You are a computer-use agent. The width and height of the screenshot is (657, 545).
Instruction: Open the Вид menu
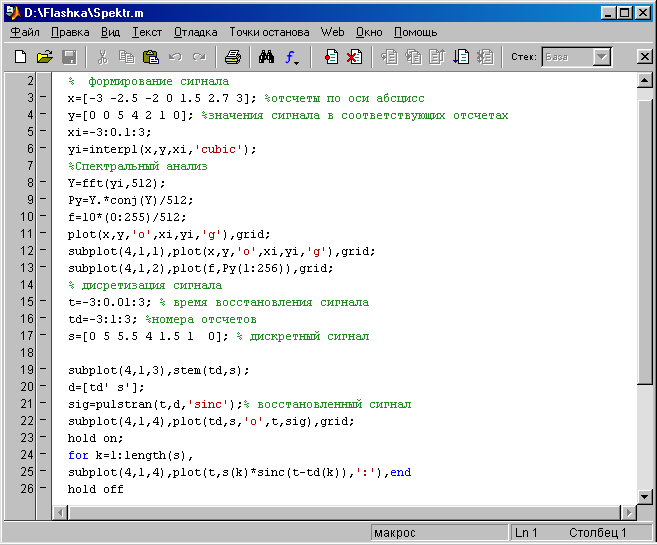[110, 32]
